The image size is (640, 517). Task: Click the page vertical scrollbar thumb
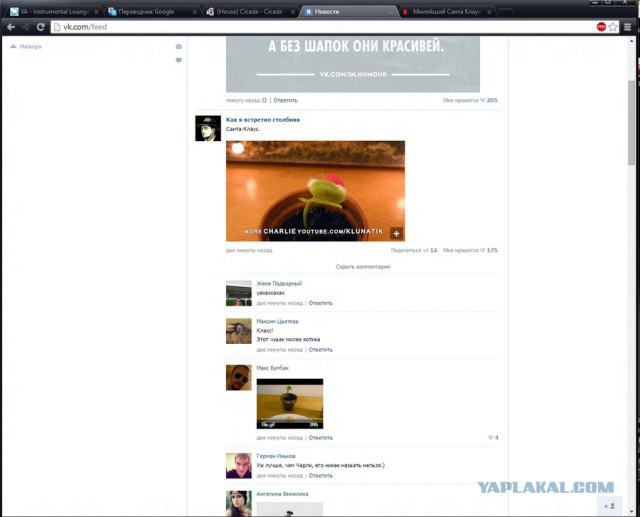(631, 122)
